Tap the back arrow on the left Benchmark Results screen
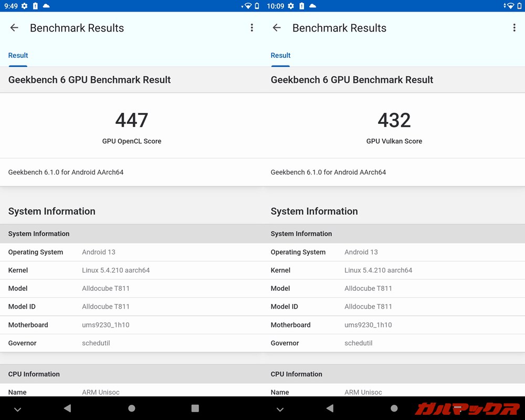Screen dimensions: 525x420 click(14, 28)
